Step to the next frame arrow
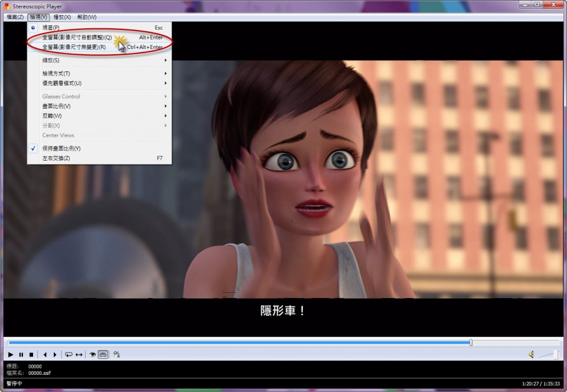The width and height of the screenshot is (567, 392). [x=55, y=355]
